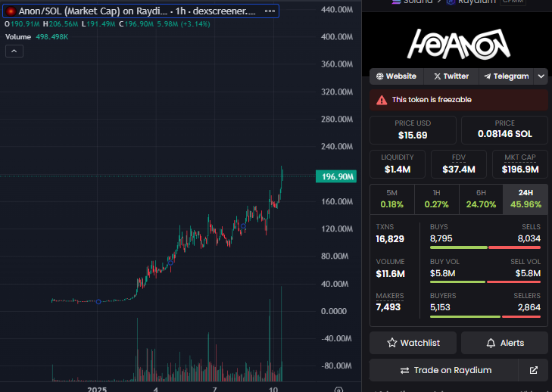Viewport: 552px width, 392px height.
Task: Click Trade on Raydium button
Action: [444, 370]
